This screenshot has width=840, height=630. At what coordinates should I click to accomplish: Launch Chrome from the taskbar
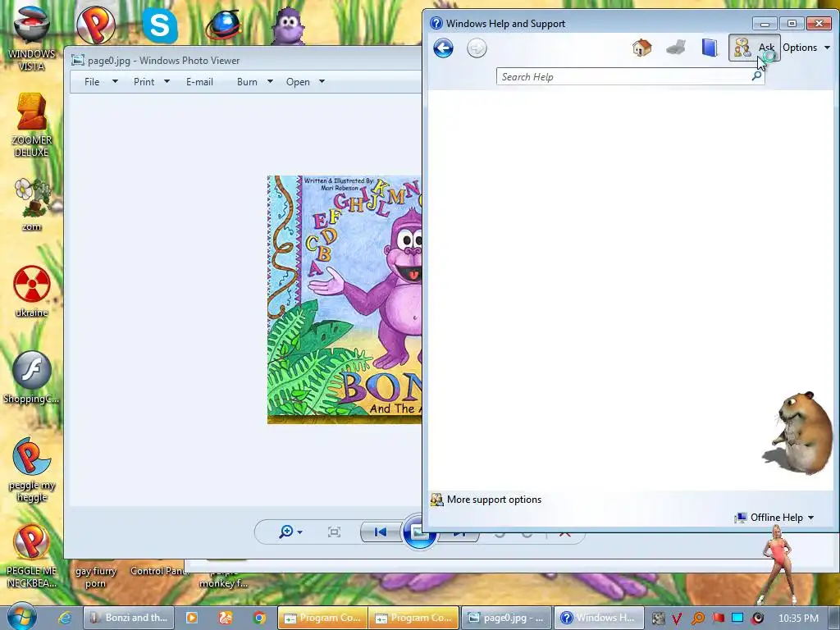(x=259, y=618)
